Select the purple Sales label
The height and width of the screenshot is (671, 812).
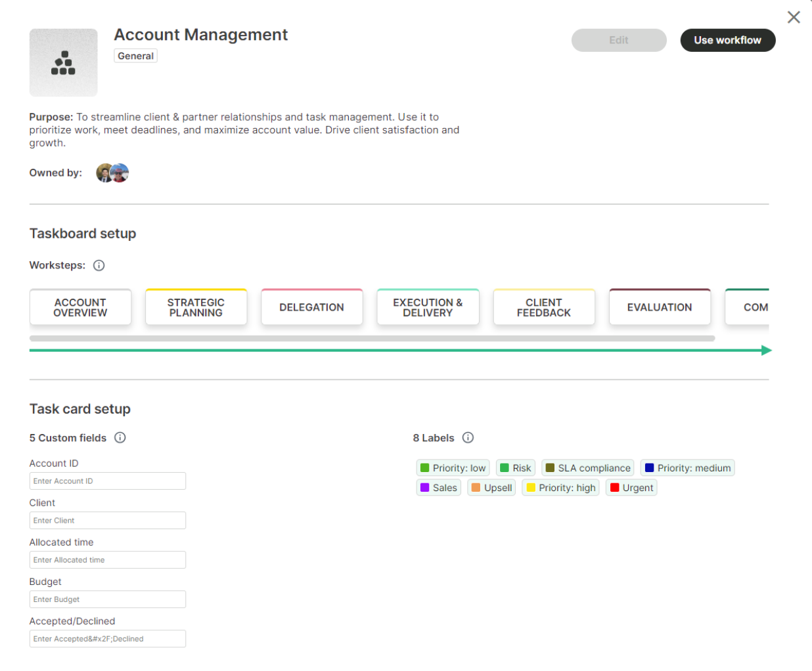pos(438,488)
